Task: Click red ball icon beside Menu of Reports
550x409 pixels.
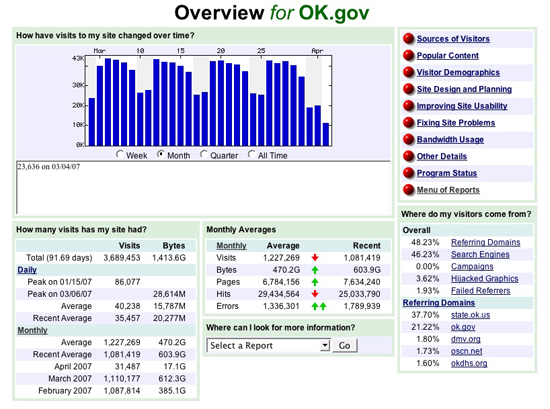Action: [x=409, y=190]
